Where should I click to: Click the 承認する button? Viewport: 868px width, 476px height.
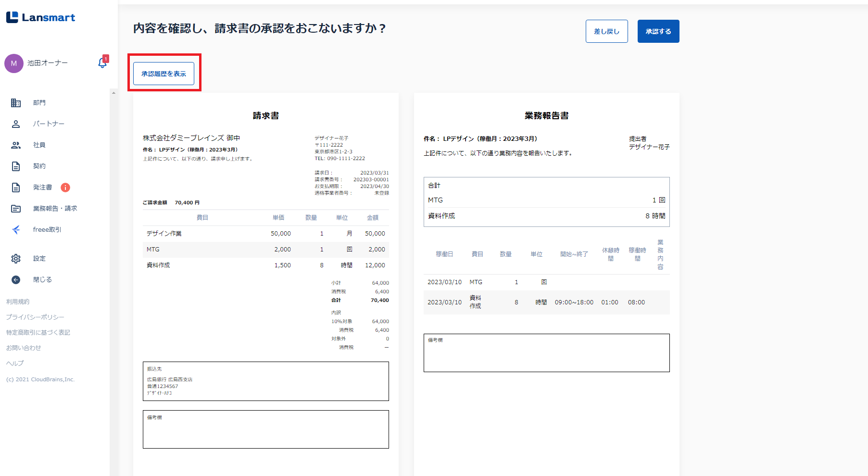[658, 31]
